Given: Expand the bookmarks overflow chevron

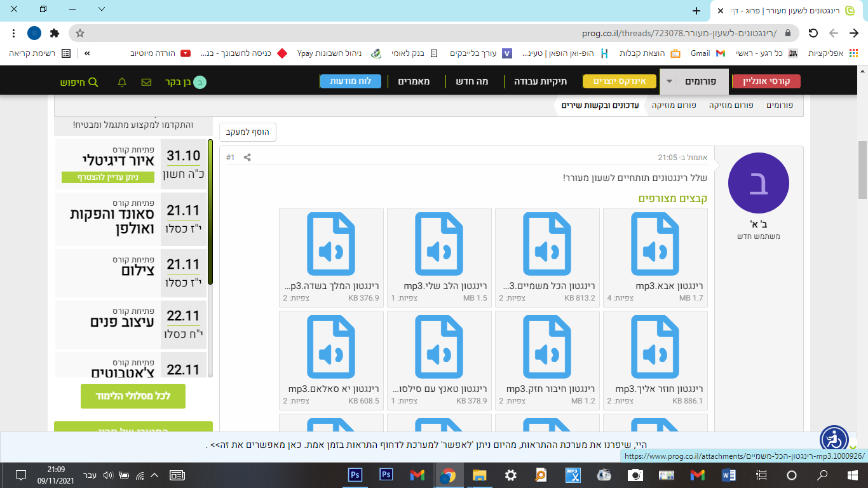Looking at the screenshot, I should tap(87, 53).
